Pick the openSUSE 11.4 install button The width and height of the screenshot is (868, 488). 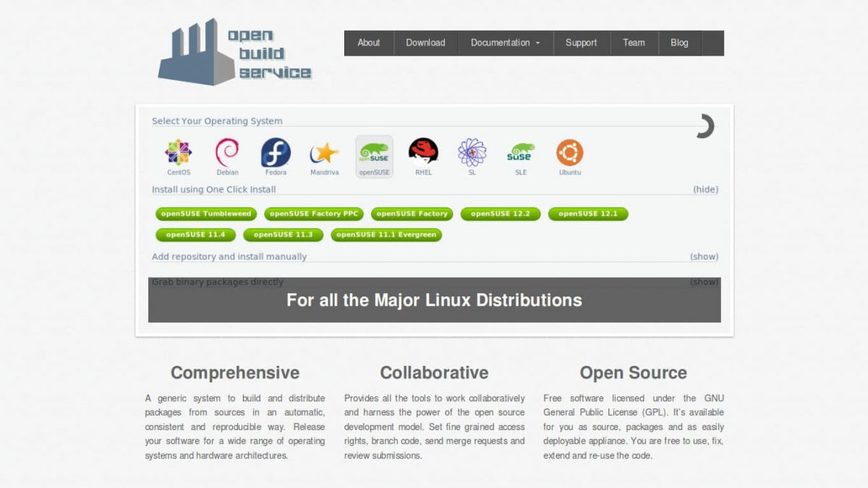pyautogui.click(x=195, y=235)
